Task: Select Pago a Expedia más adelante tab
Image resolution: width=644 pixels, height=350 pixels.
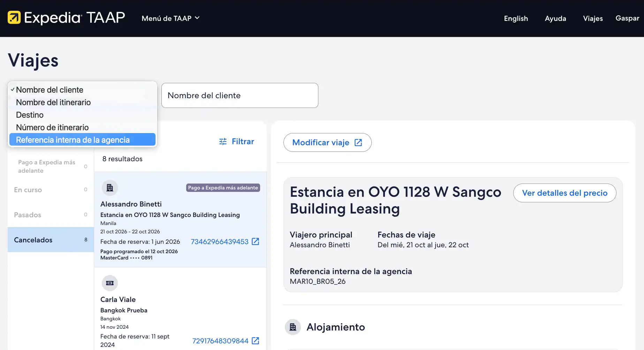Action: (51, 166)
